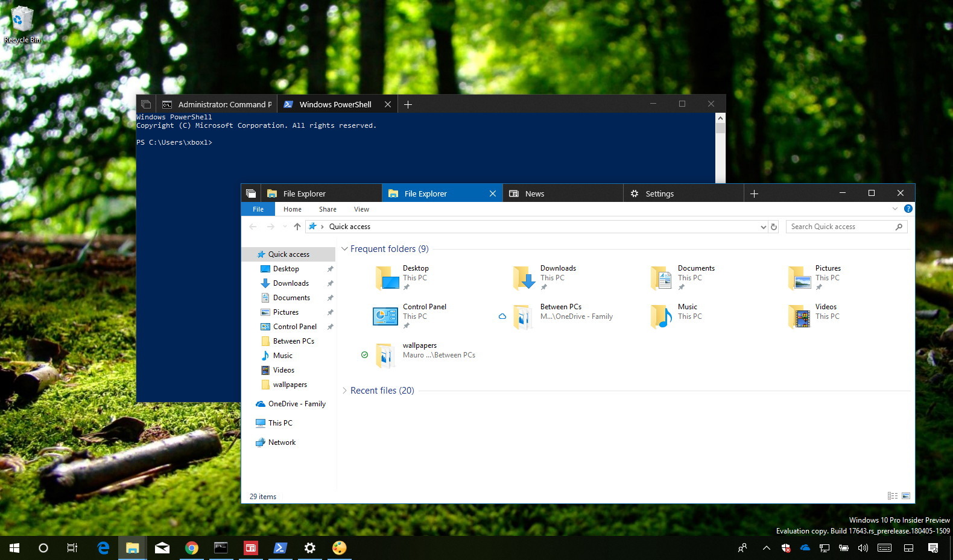
Task: Open the File ribbon menu
Action: pyautogui.click(x=258, y=209)
